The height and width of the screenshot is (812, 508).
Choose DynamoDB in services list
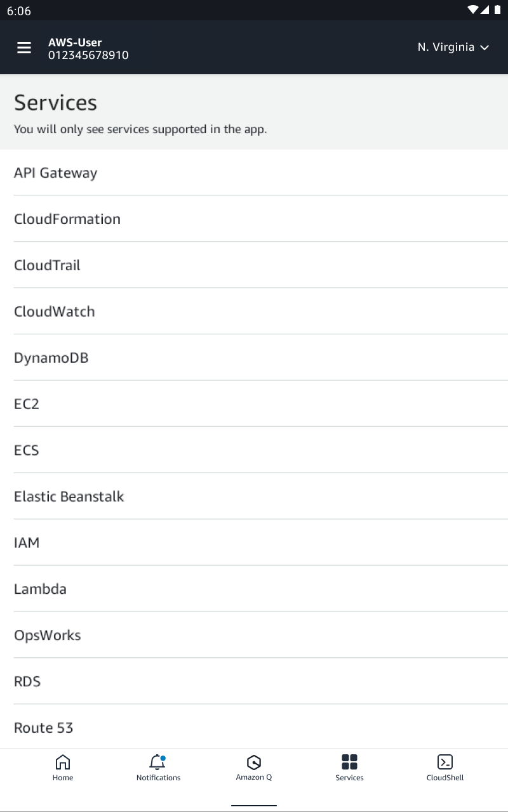[254, 358]
